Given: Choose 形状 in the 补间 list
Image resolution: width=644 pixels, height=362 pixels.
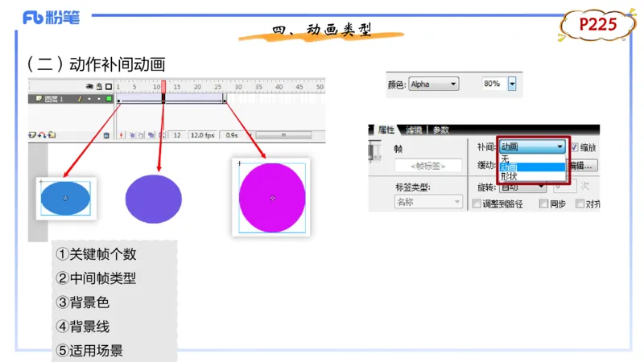Looking at the screenshot, I should [x=532, y=176].
